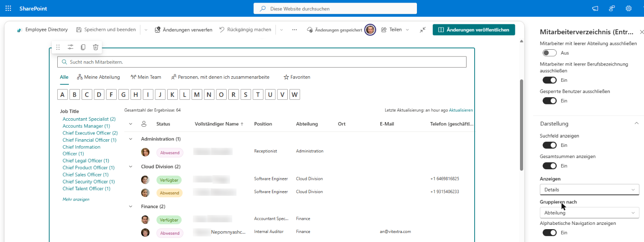Open the 'Gruppieren nach' dropdown showing Abteilung
This screenshot has height=242, width=644.
point(589,212)
